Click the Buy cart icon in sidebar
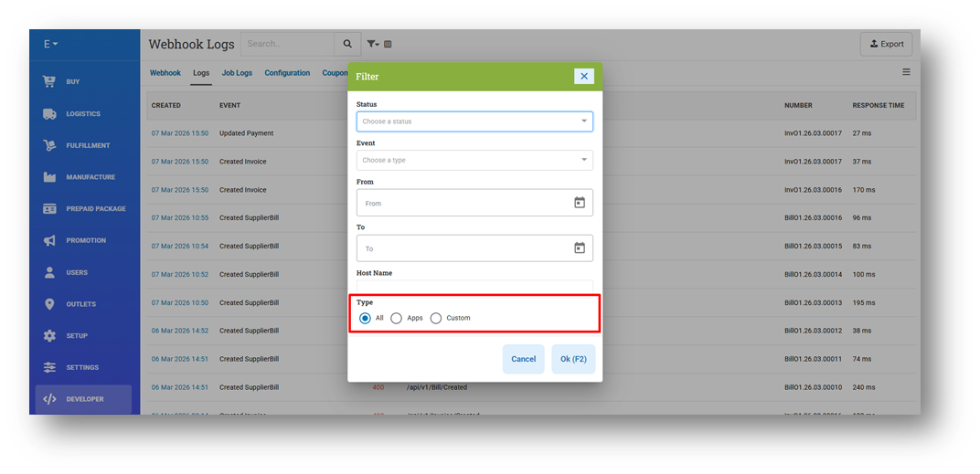The width and height of the screenshot is (980, 474). pyautogui.click(x=49, y=82)
